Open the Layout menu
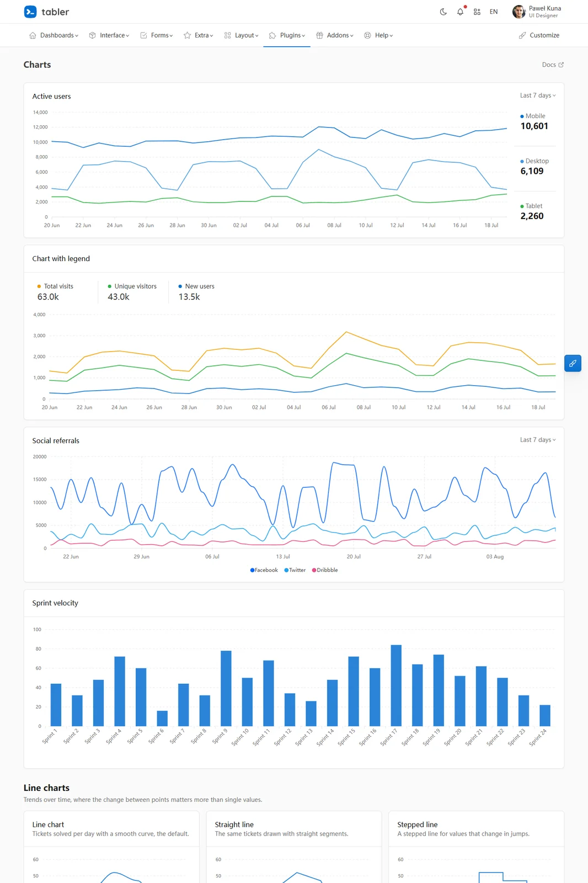 point(241,35)
